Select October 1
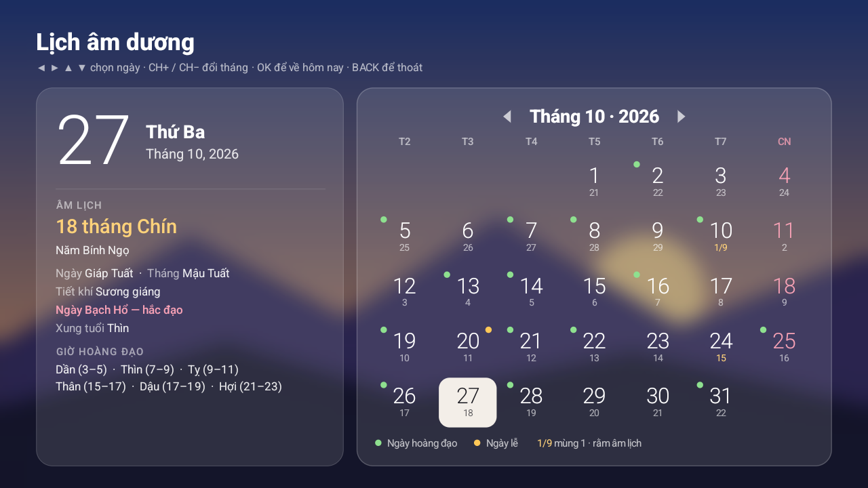The width and height of the screenshot is (868, 488). (x=594, y=182)
